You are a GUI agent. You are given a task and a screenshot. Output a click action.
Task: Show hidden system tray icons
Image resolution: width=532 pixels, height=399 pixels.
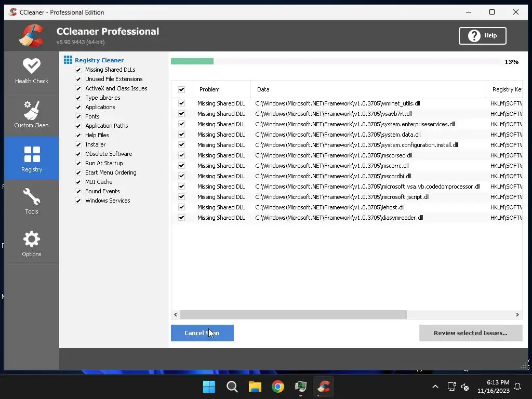tap(435, 387)
